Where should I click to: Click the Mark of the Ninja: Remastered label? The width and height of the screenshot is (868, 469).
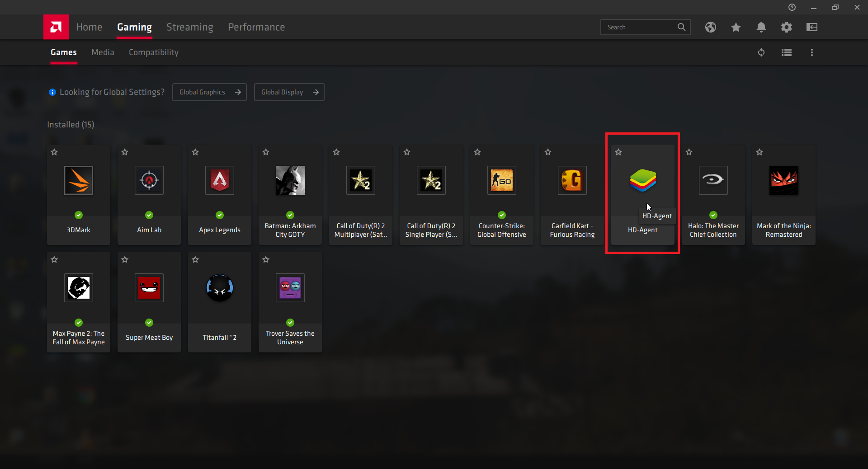click(784, 230)
